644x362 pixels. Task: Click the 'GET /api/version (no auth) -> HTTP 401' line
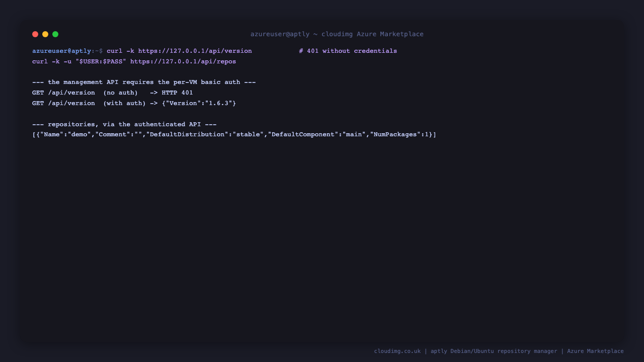point(113,93)
